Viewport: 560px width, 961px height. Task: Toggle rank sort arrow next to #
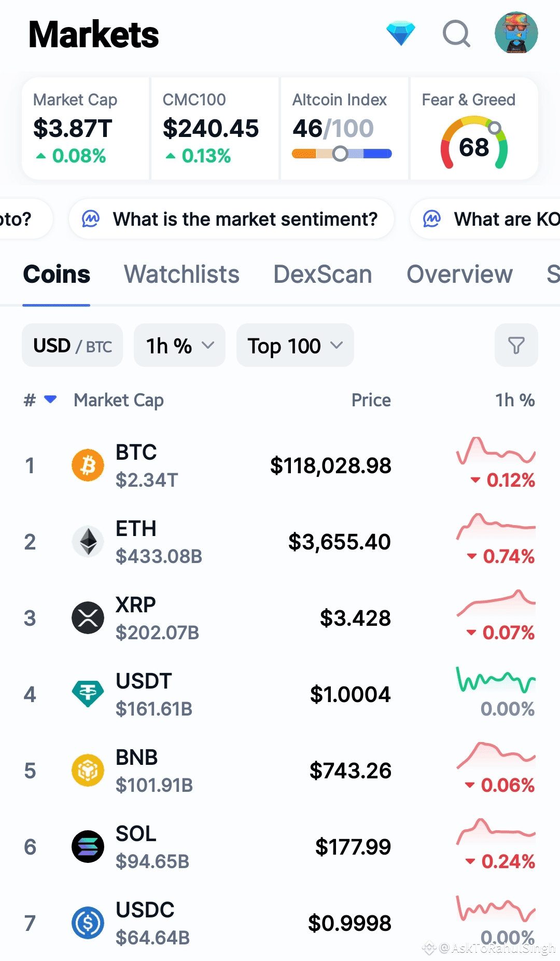50,399
